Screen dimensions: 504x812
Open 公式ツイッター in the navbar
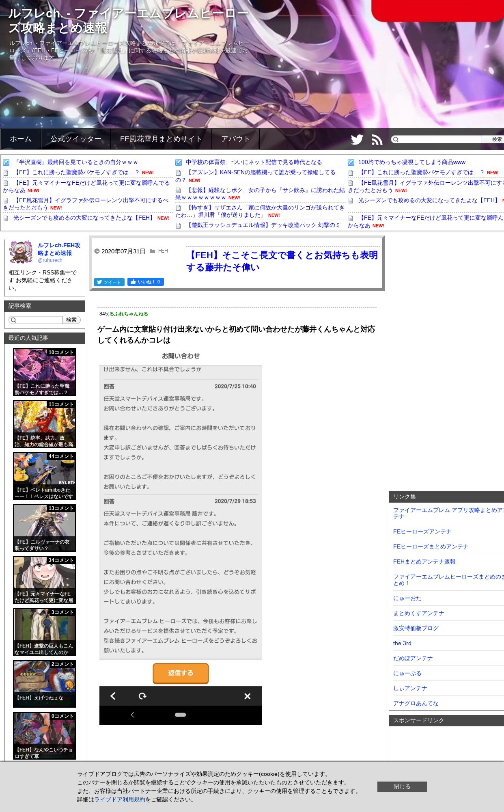point(76,139)
